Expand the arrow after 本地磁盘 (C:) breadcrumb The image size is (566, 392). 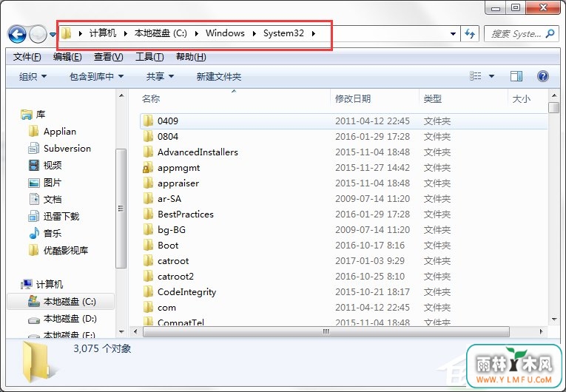[196, 33]
